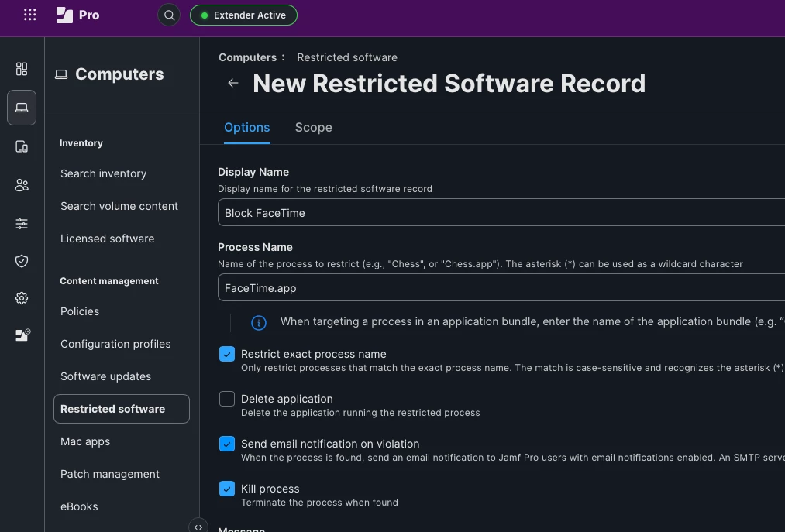
Task: Switch to the Options tab
Action: coord(247,128)
